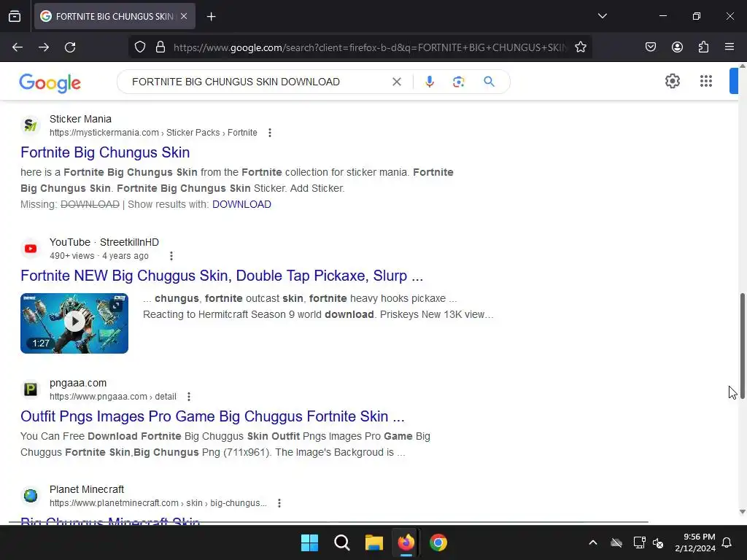Search by image with Google Lens
747x560 pixels.
coord(458,82)
